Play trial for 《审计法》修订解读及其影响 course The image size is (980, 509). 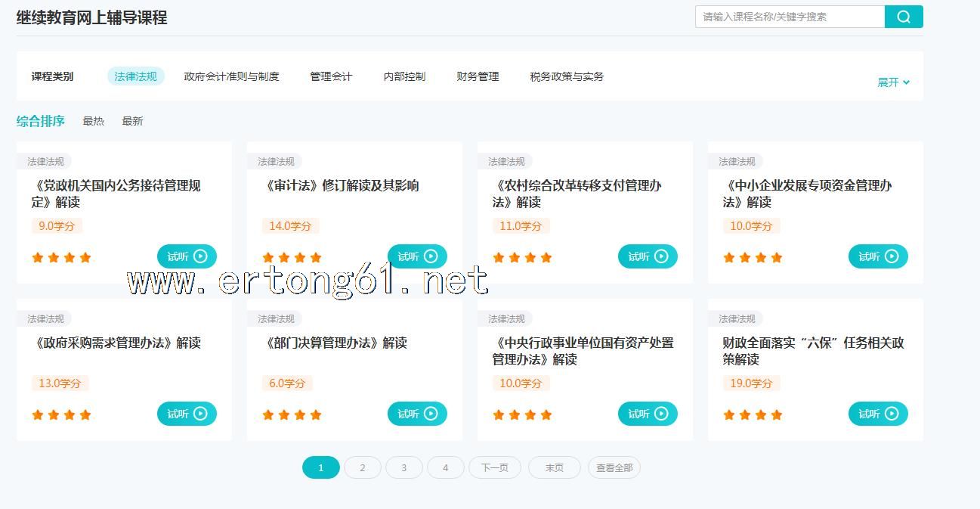(417, 256)
